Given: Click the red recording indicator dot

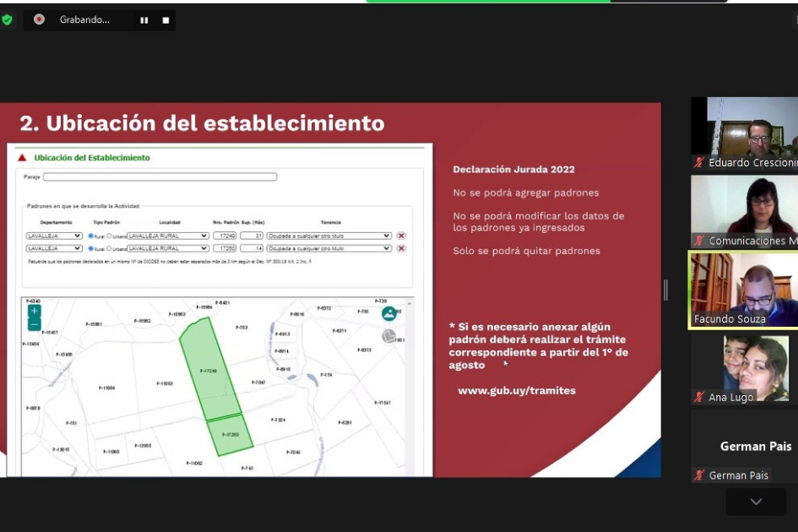Looking at the screenshot, I should (x=39, y=19).
